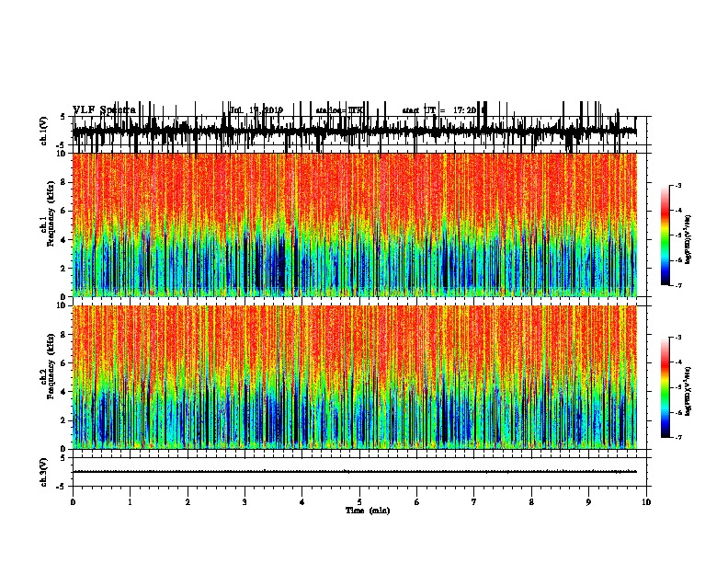Click the '-7' tick on ch.2 colorbar

click(677, 438)
